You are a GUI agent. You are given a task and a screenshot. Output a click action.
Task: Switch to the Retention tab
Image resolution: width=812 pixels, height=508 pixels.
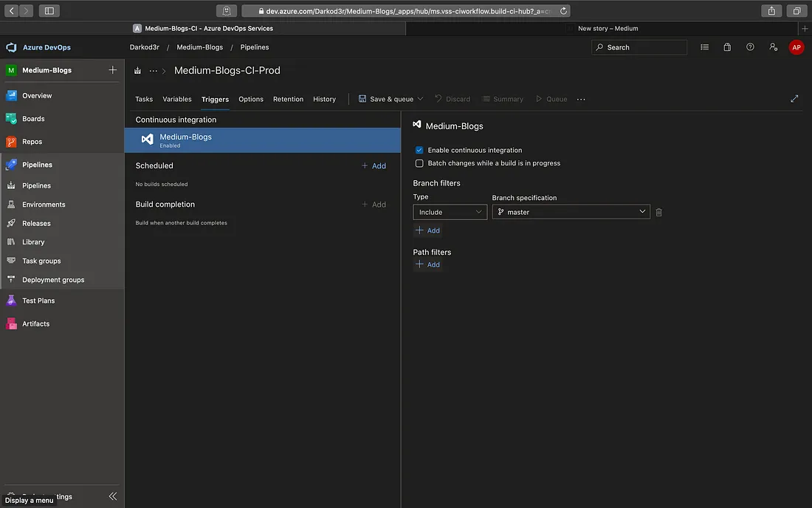tap(288, 99)
